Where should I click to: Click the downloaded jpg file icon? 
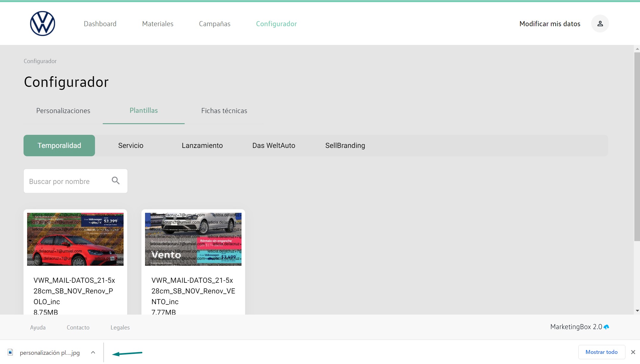coord(10,352)
